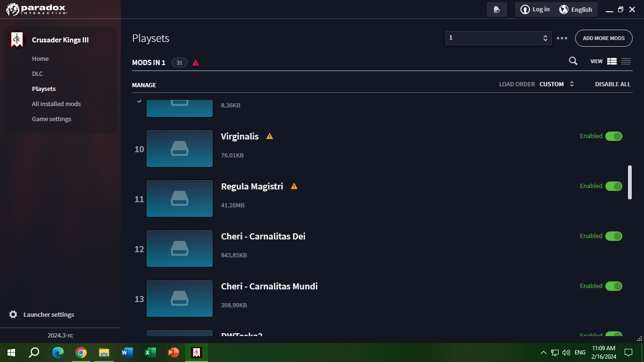Screen dimensions: 644x362
Task: Click the Virginalis mod thumbnail
Action: click(180, 148)
